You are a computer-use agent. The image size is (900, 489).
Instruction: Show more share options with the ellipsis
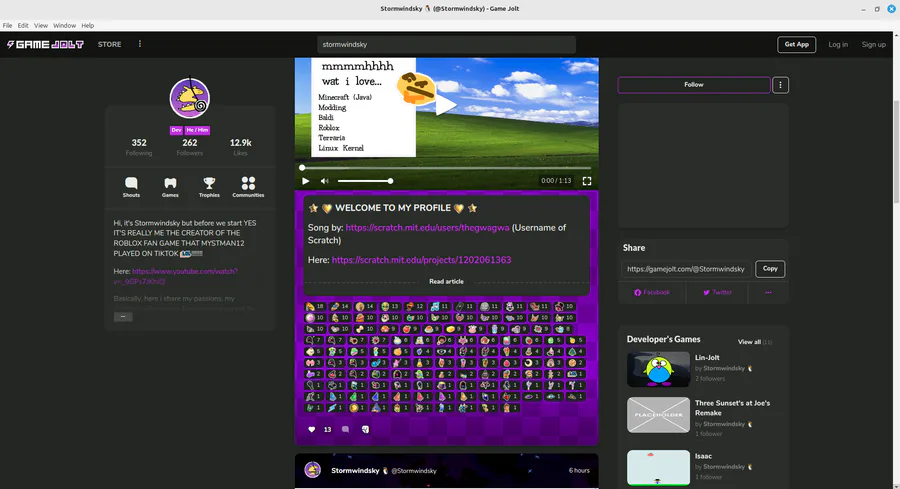point(768,292)
